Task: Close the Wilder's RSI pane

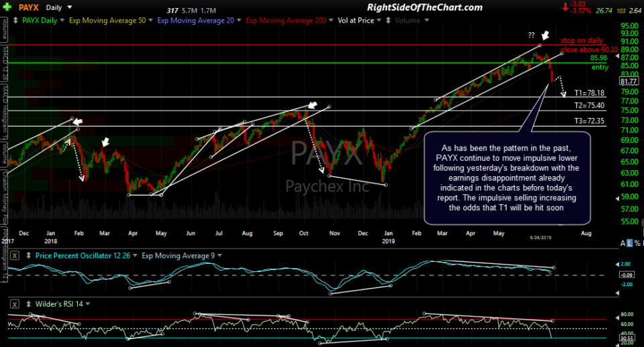Action: click(15, 304)
